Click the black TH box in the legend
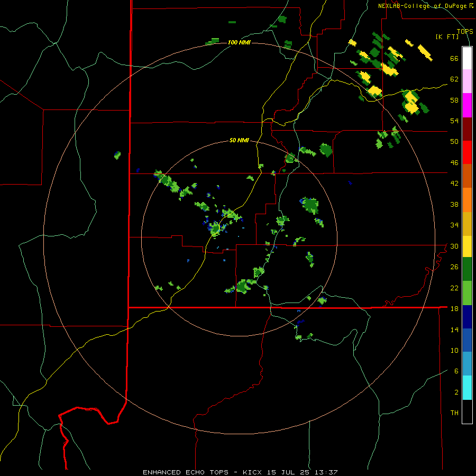 tap(467, 411)
